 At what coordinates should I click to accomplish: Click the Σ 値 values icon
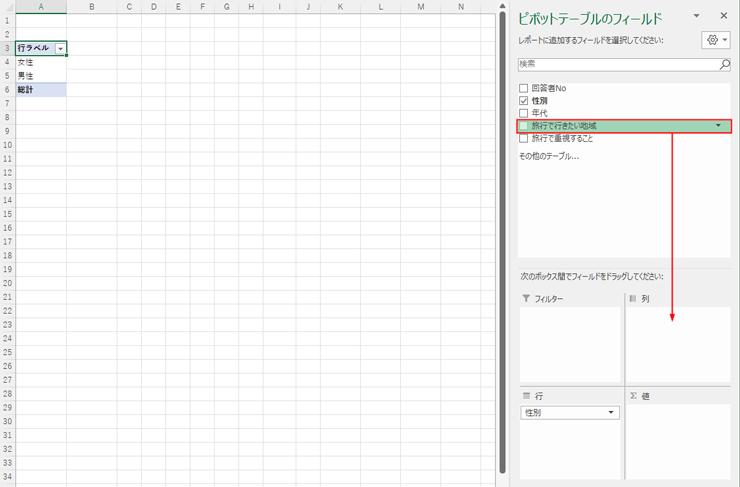(633, 396)
